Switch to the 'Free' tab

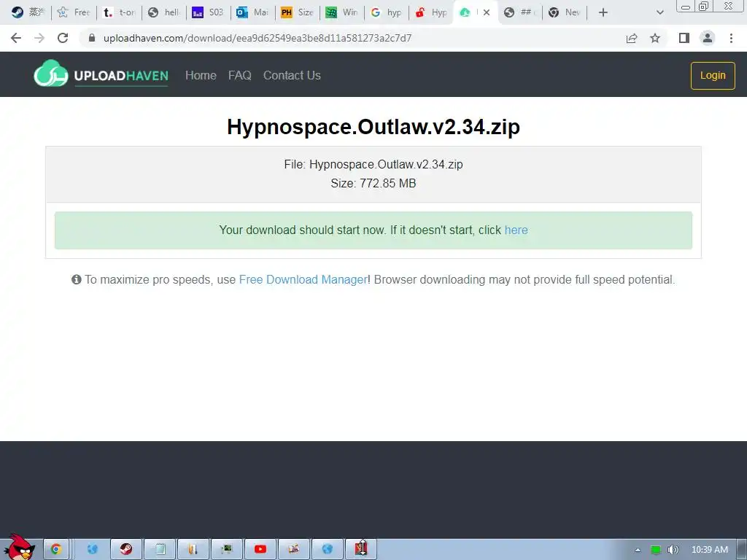coord(74,12)
